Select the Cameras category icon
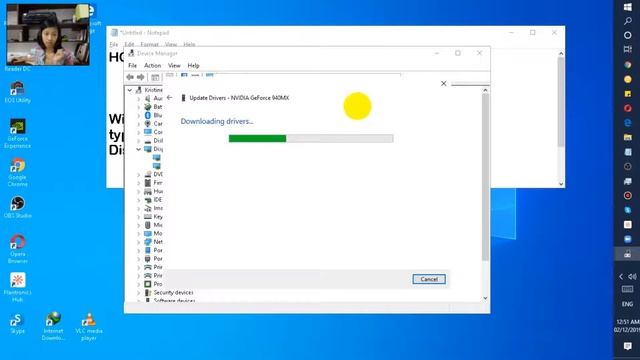This screenshot has width=640, height=360. (x=148, y=124)
